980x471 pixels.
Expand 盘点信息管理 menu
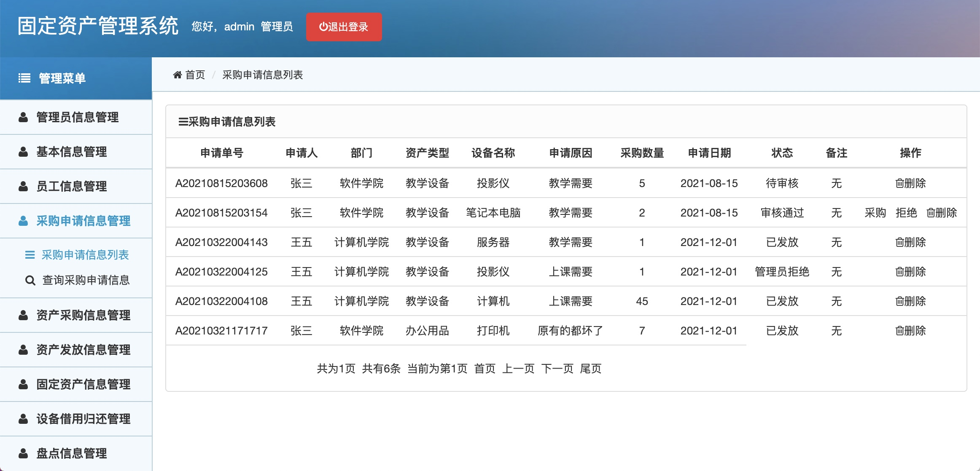click(x=76, y=454)
